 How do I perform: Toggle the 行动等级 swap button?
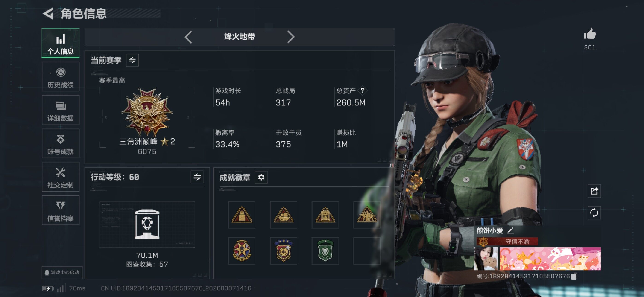click(197, 177)
